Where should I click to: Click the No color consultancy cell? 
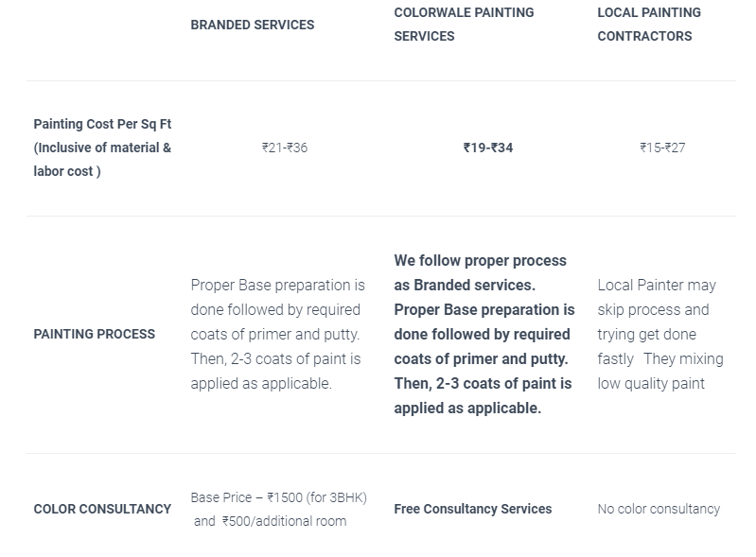point(659,509)
